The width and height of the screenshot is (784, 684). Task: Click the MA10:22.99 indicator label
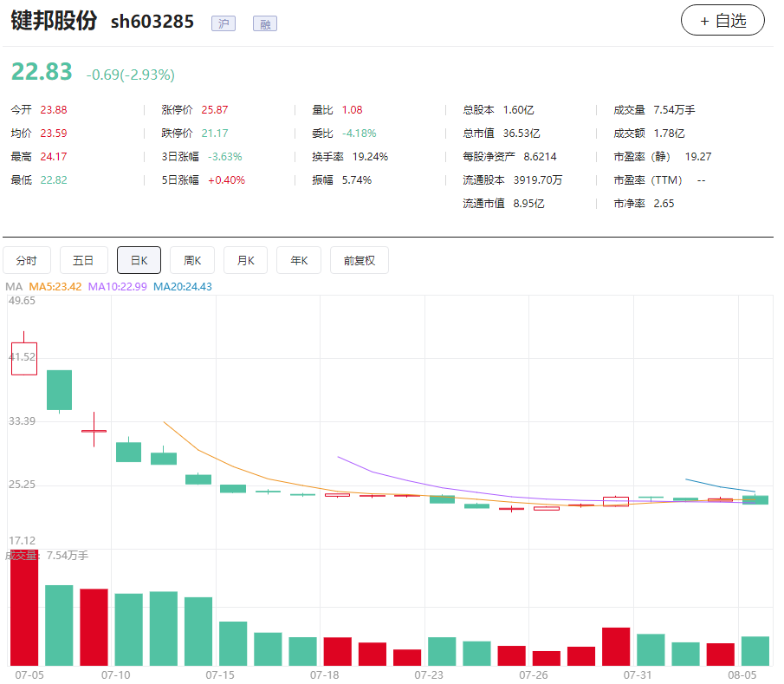[x=118, y=287]
